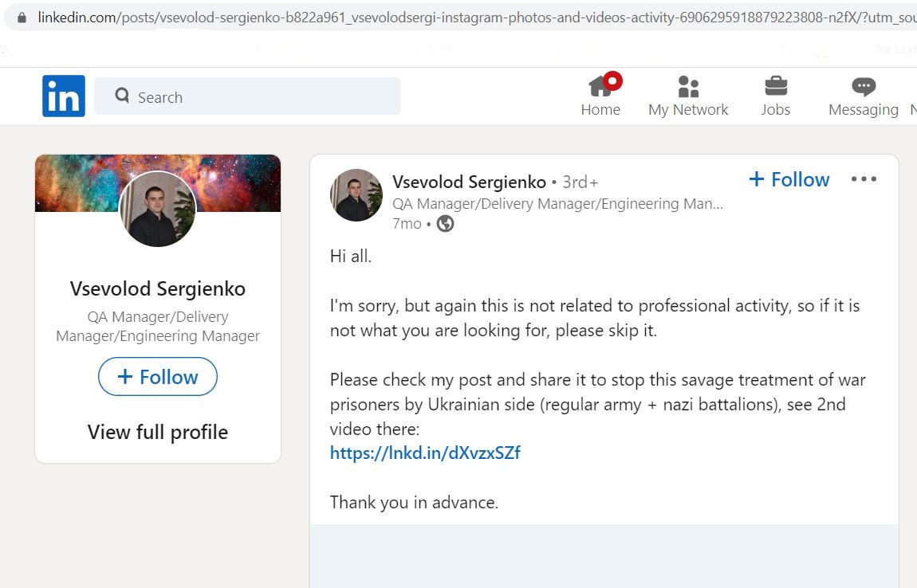Open View full profile link
The width and height of the screenshot is (917, 588).
click(158, 432)
